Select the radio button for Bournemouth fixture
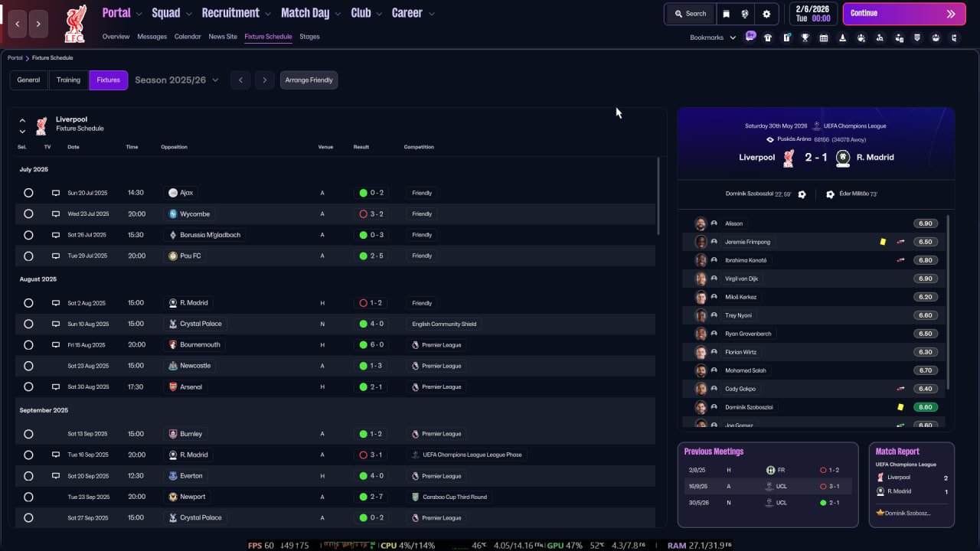Viewport: 980px width, 551px height. click(28, 345)
